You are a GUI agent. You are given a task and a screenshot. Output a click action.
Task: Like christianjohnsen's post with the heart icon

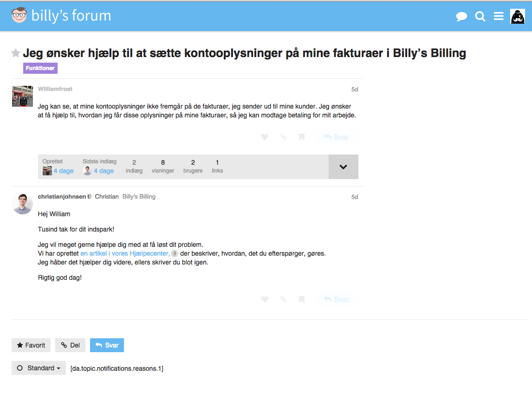point(265,299)
